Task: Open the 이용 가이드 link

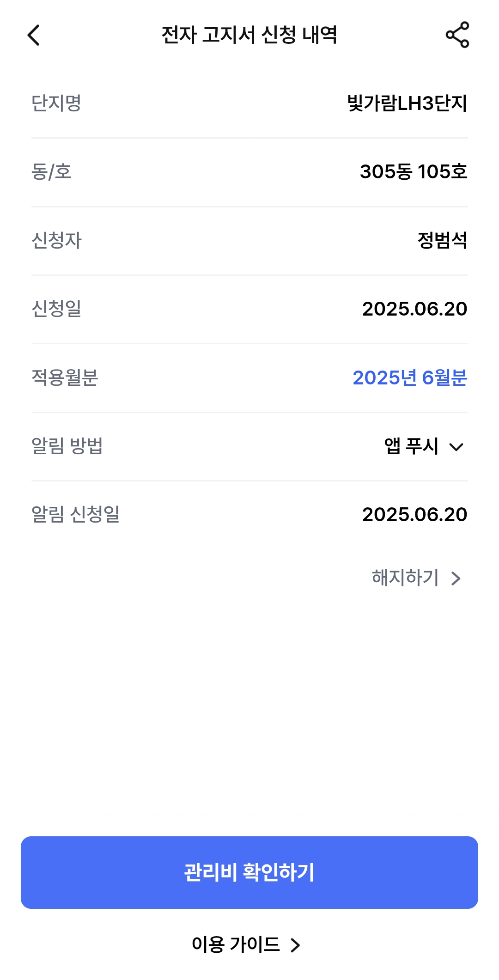Action: (x=236, y=945)
